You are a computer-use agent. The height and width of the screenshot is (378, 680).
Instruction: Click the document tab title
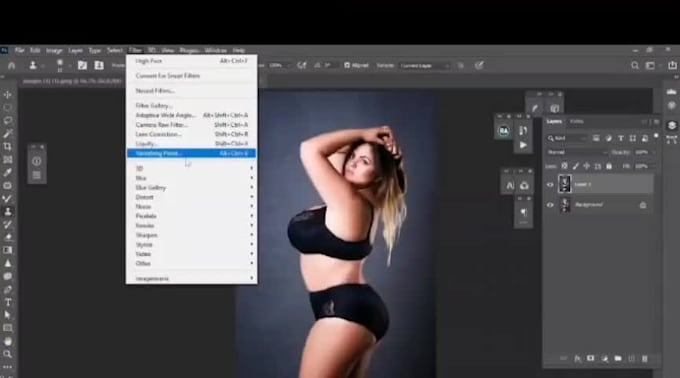point(72,81)
